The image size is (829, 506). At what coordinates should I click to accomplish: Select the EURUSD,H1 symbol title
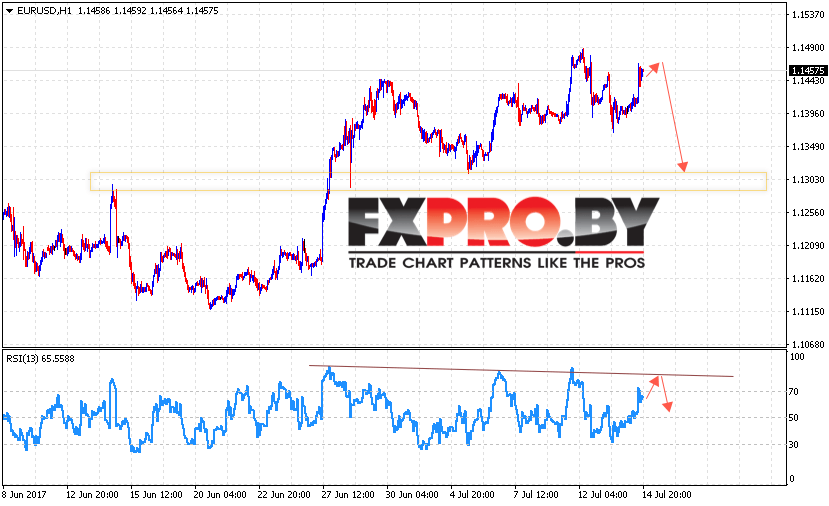tap(44, 11)
